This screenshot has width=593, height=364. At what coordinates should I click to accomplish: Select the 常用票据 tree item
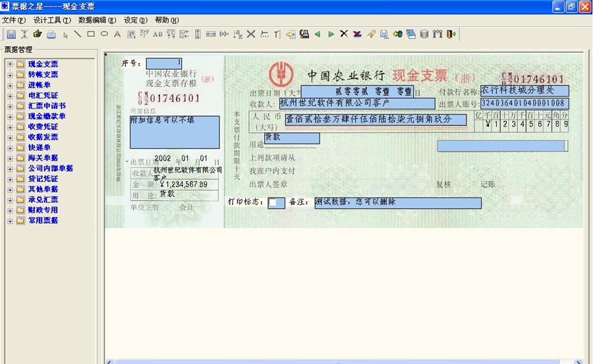(43, 221)
